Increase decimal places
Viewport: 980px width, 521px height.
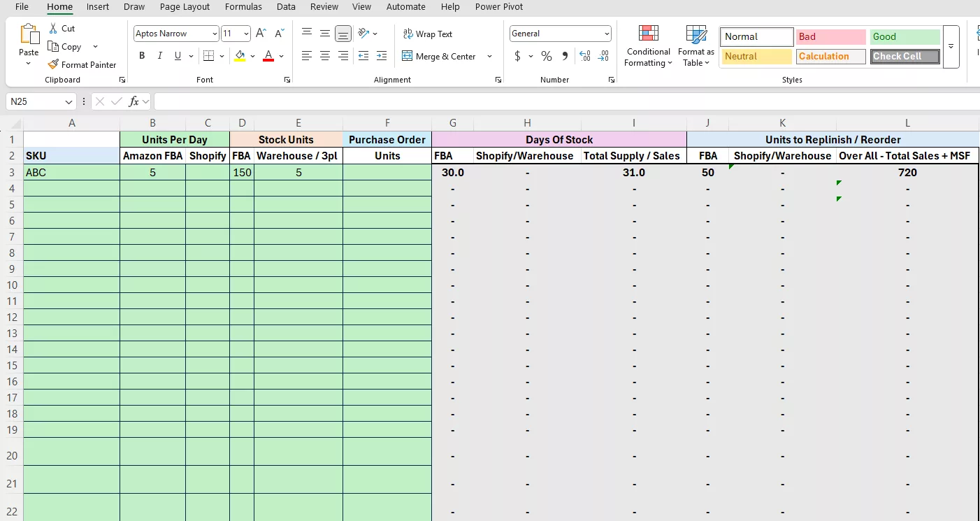(584, 56)
